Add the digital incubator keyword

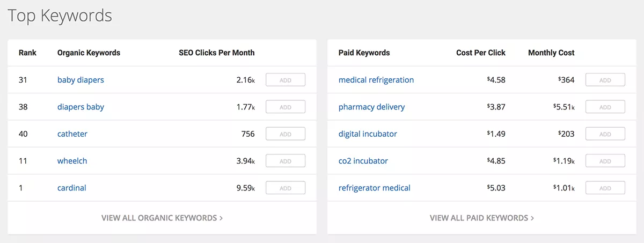pyautogui.click(x=605, y=134)
